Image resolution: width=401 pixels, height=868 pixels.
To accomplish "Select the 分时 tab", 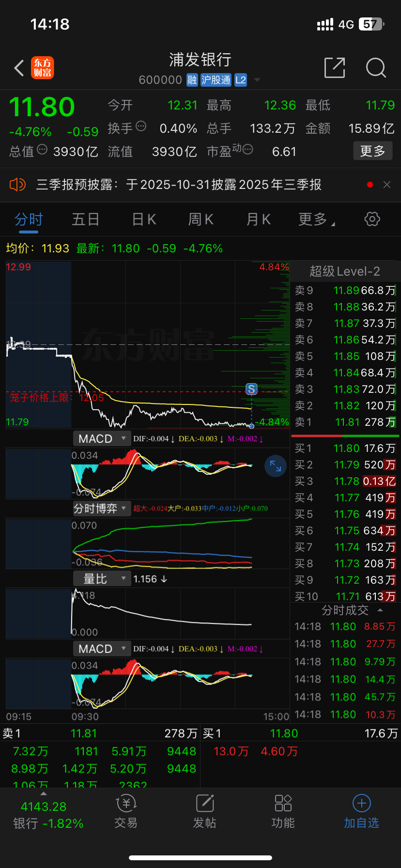I will pos(29,219).
